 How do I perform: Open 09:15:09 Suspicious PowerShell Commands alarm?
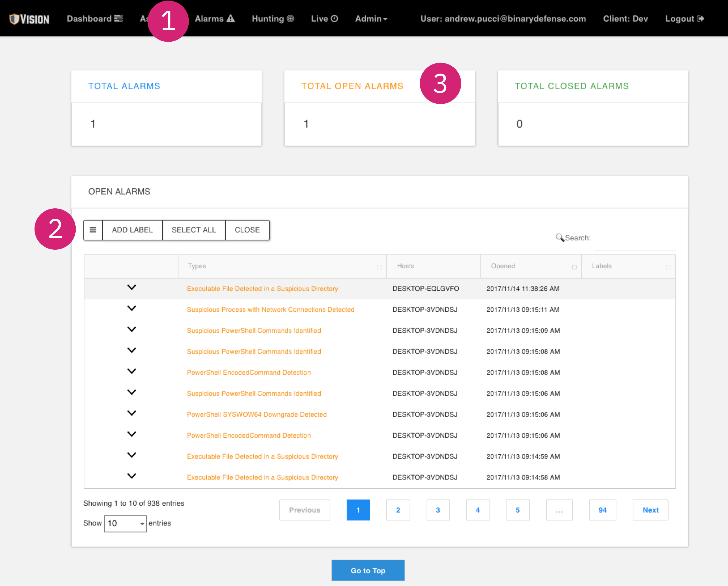[254, 330]
